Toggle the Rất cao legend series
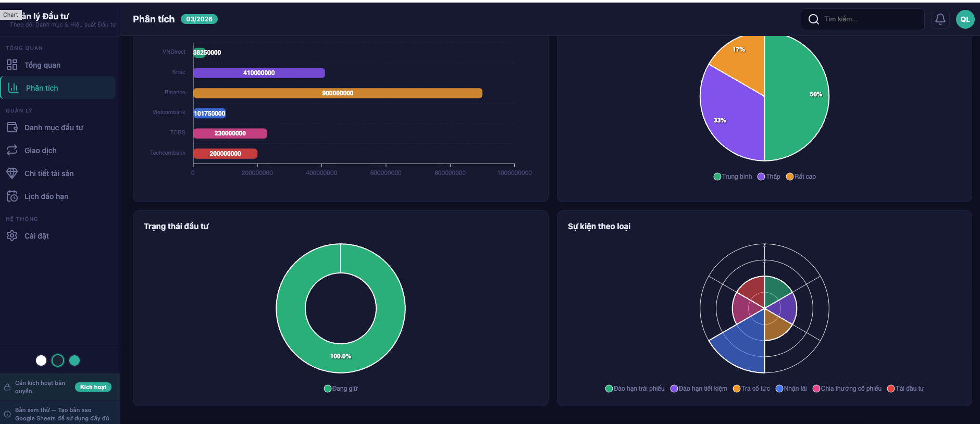This screenshot has width=980, height=424. [801, 177]
